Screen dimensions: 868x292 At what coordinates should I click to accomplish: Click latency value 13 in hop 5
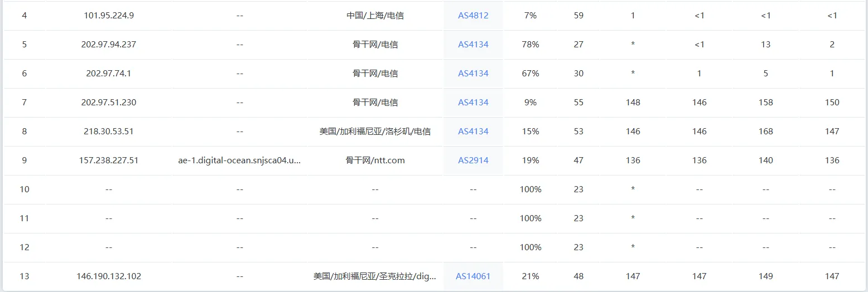pyautogui.click(x=766, y=45)
